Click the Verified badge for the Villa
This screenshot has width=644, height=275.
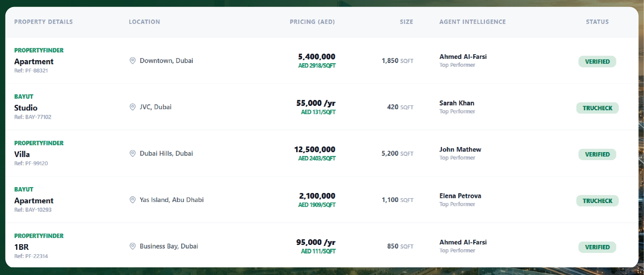[x=597, y=154]
